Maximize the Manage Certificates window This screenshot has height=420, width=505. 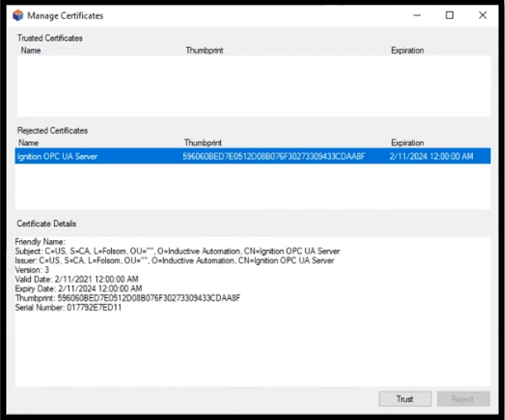[449, 15]
